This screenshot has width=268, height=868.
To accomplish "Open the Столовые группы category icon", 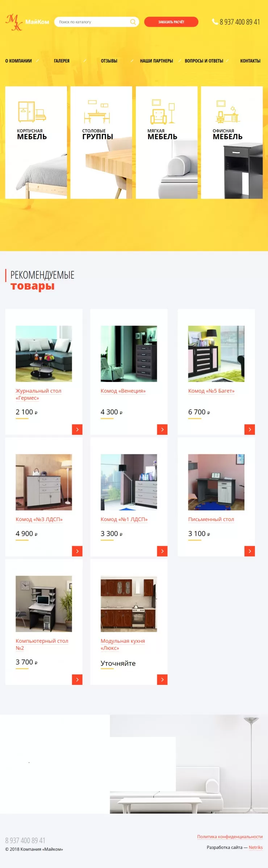I will [97, 112].
